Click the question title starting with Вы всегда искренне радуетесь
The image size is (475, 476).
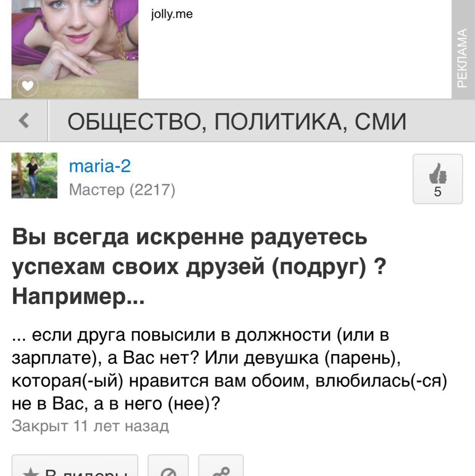tap(199, 266)
